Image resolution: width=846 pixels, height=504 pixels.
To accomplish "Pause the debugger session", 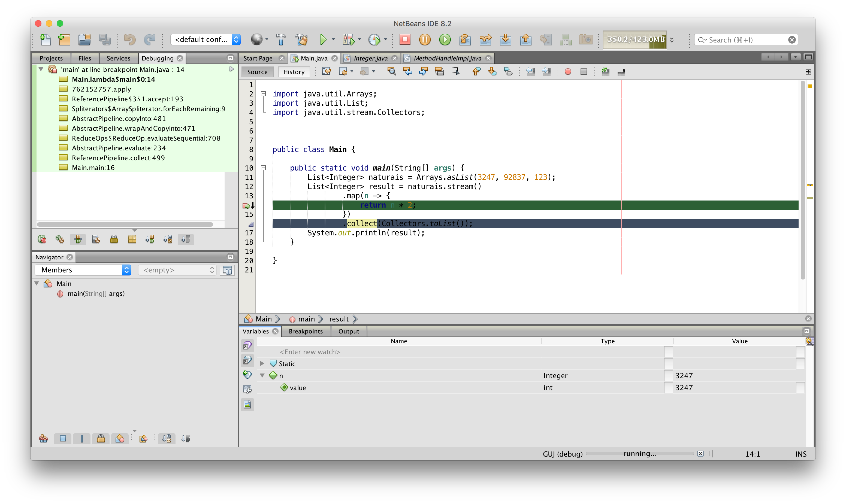I will pos(425,40).
